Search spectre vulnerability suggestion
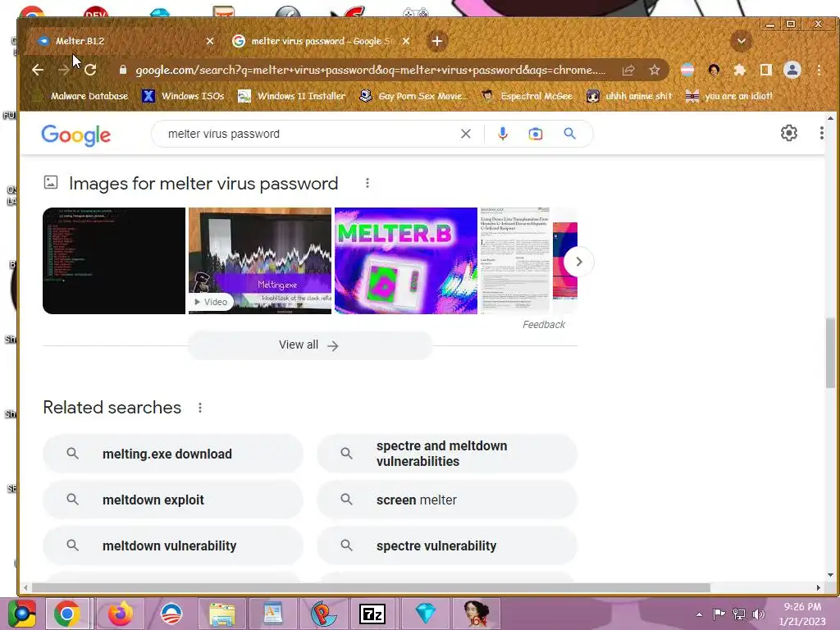The height and width of the screenshot is (630, 840). click(447, 546)
